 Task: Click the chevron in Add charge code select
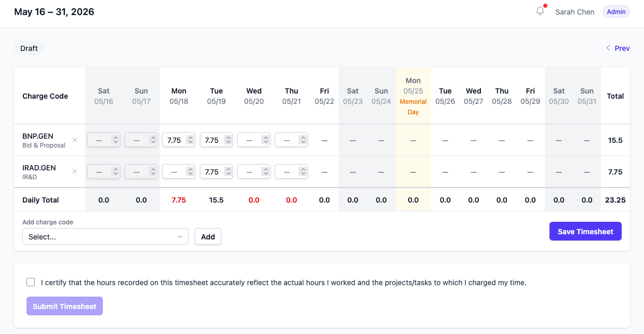point(180,236)
